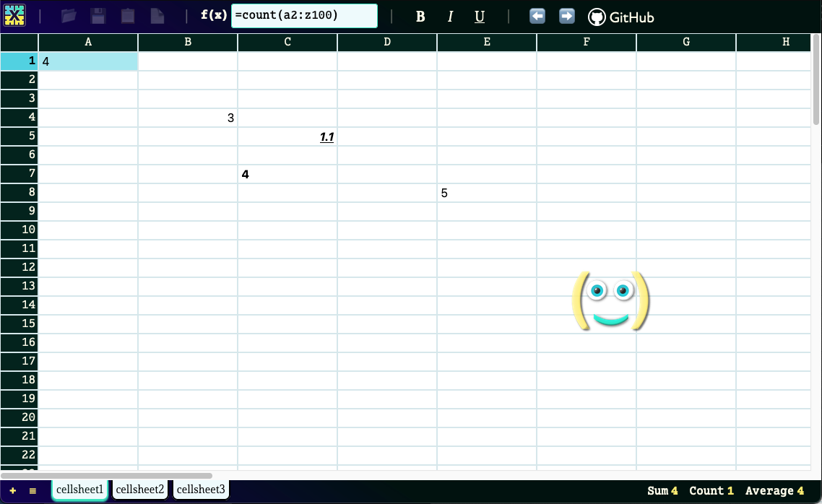The image size is (822, 504).
Task: Toggle bold formatting
Action: tap(420, 17)
